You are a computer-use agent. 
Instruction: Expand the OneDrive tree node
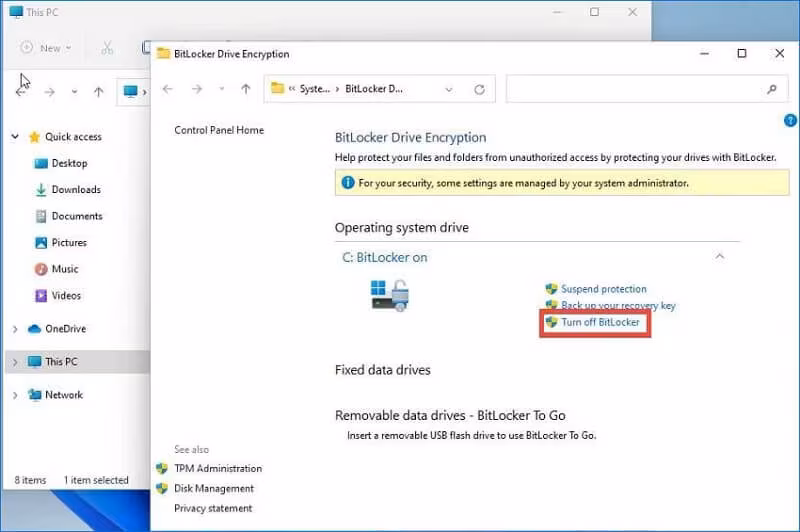click(x=15, y=329)
